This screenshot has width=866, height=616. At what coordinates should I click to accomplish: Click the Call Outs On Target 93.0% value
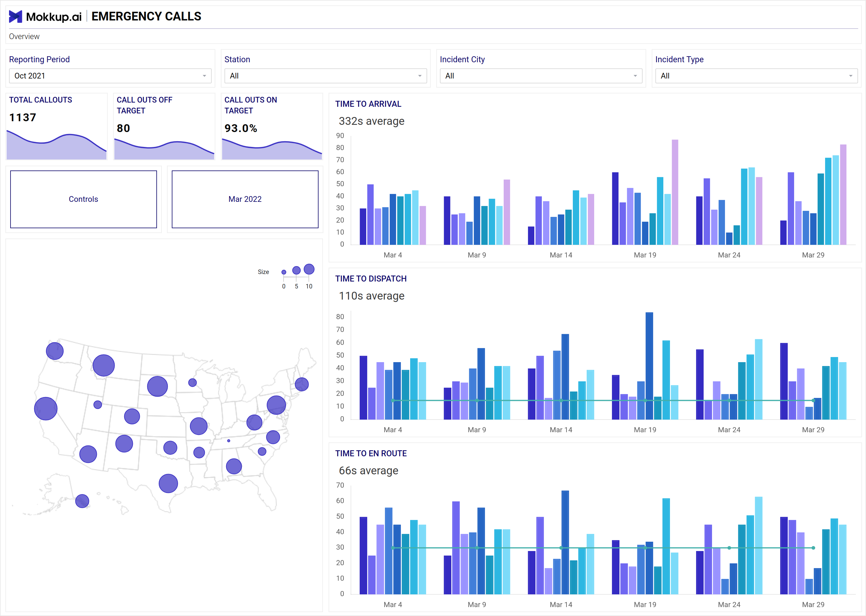(241, 128)
